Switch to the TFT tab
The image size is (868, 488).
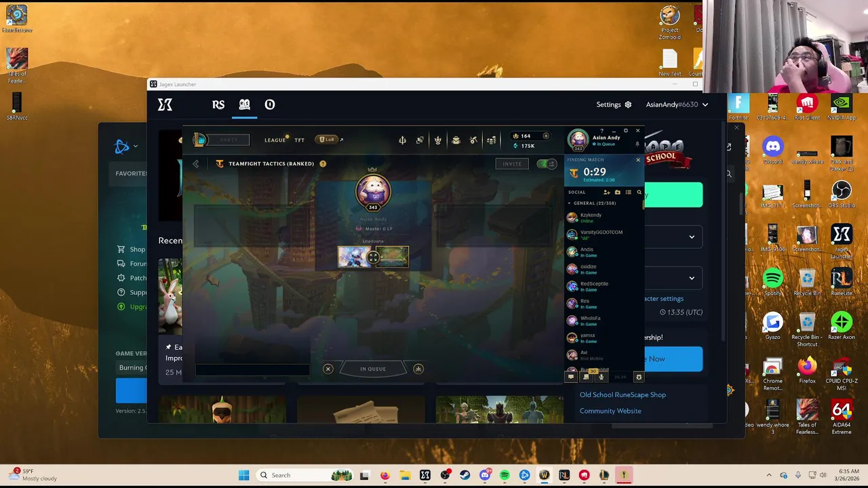tap(299, 140)
